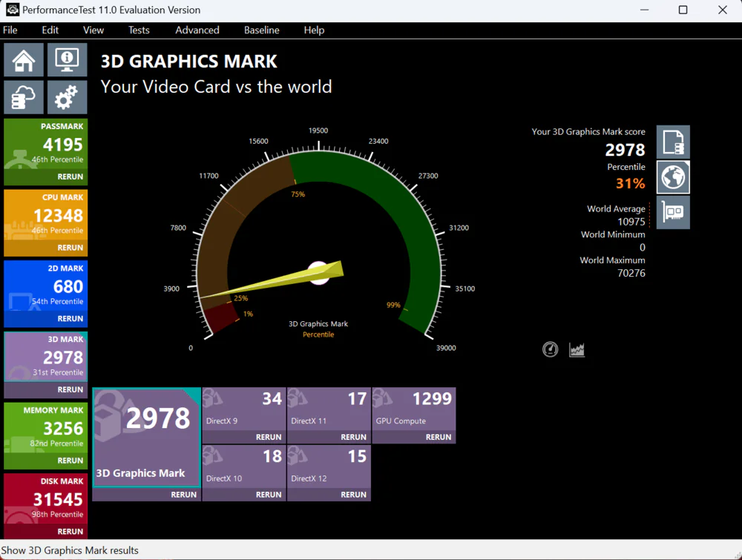742x560 pixels.
Task: Select the DirectX 11 result tile
Action: pos(329,409)
